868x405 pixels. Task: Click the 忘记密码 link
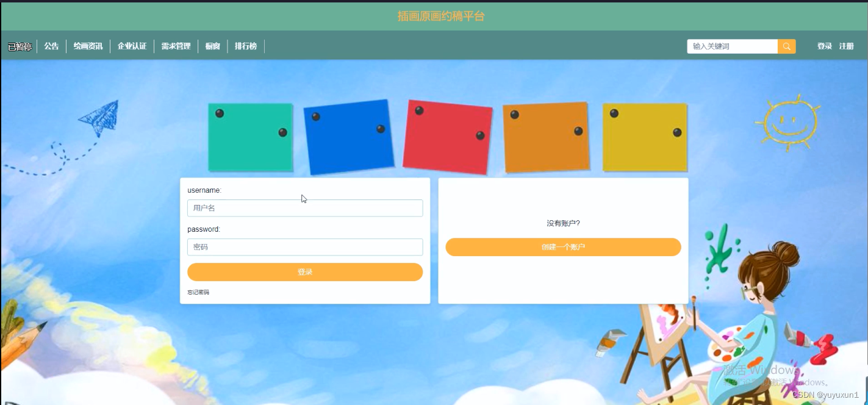tap(198, 293)
